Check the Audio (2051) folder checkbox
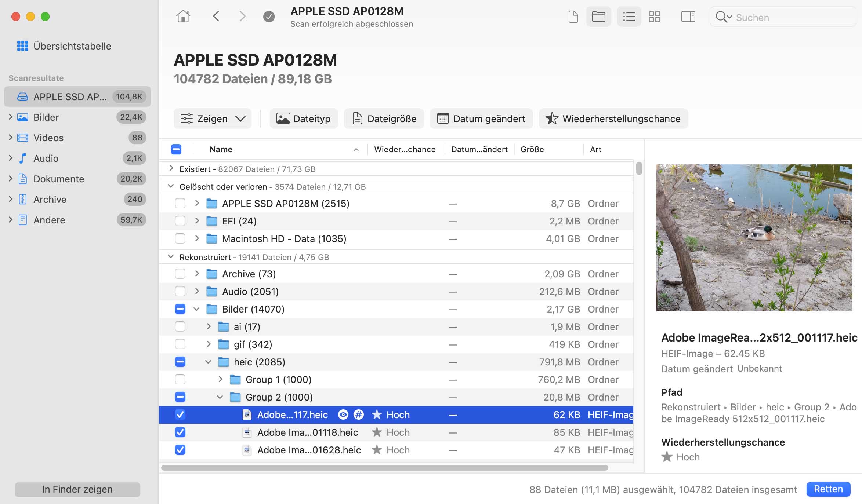The height and width of the screenshot is (504, 862). [180, 291]
